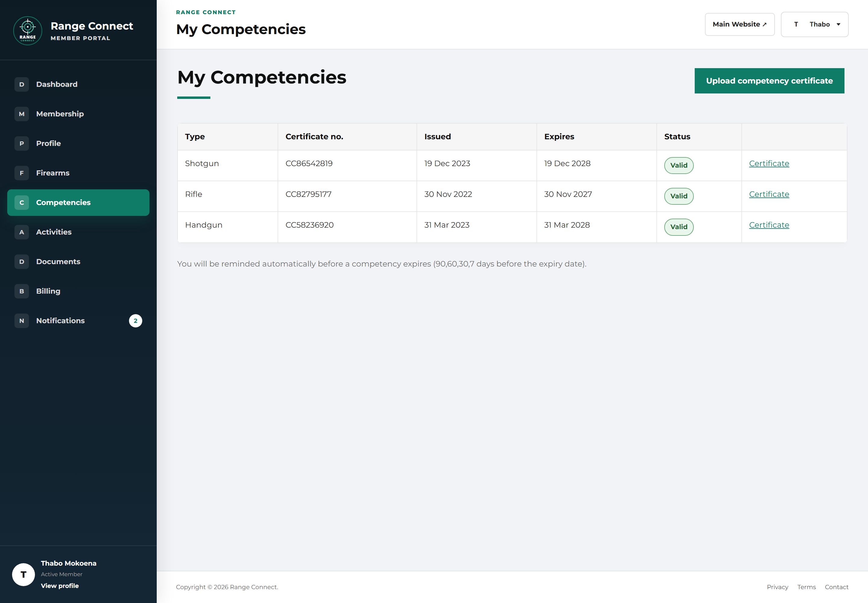Screen dimensions: 868x603
Task: View the Handgun certificate link
Action: coord(769,225)
